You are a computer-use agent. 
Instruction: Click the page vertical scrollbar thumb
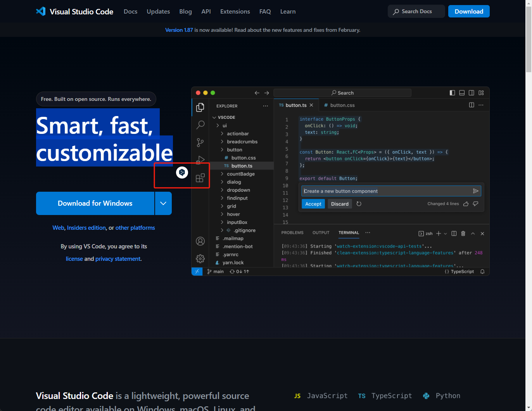[529, 39]
